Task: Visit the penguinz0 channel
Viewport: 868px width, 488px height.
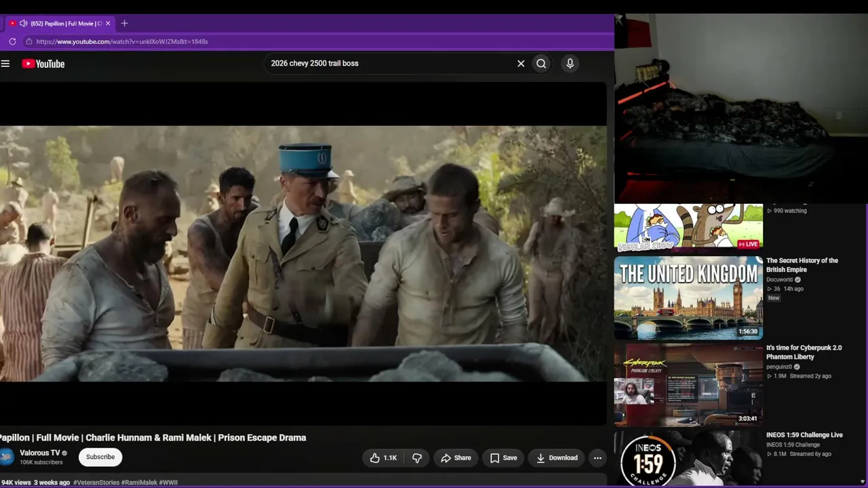Action: [779, 367]
